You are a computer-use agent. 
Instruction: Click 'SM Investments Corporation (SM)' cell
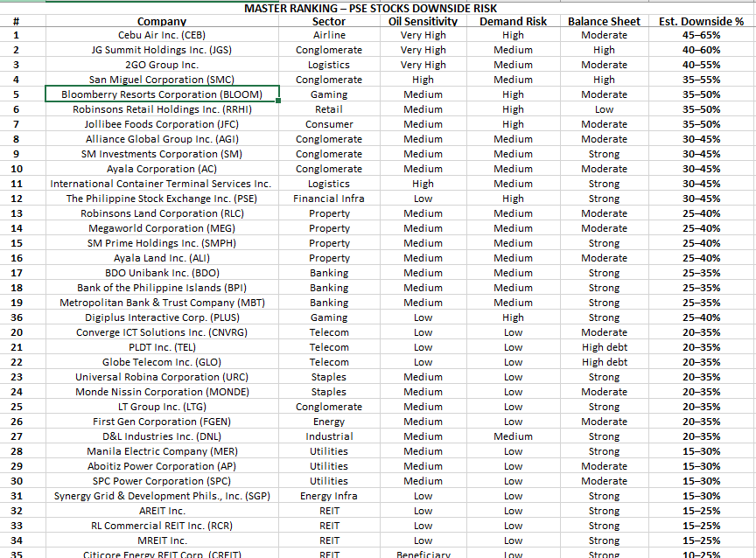pyautogui.click(x=162, y=154)
